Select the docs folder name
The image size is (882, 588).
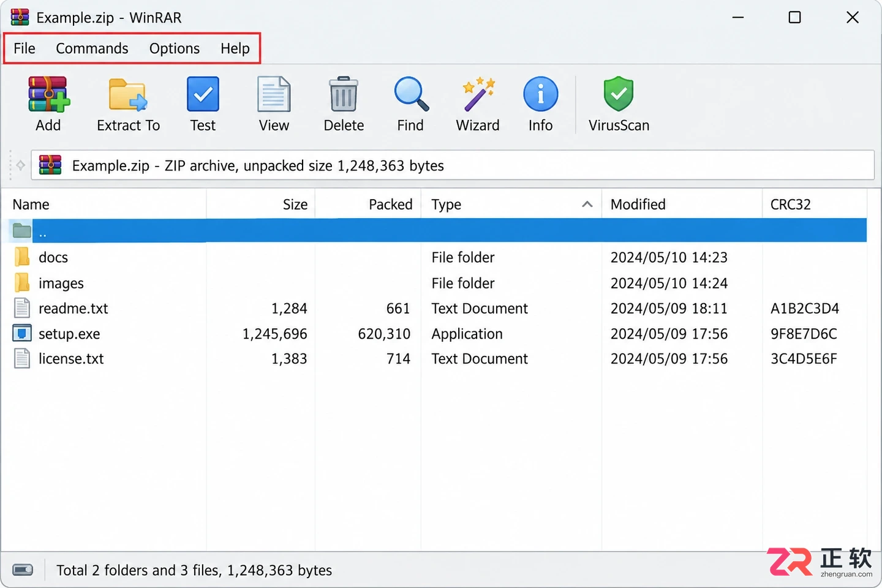pos(53,257)
